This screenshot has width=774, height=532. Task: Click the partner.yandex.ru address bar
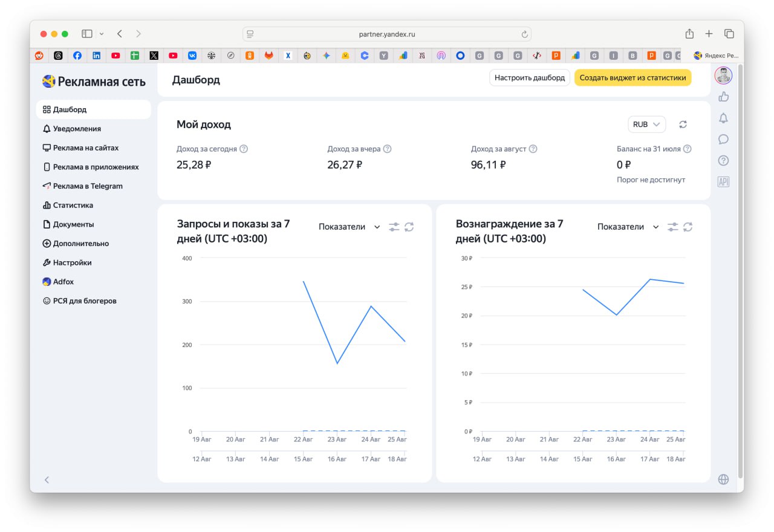click(387, 34)
